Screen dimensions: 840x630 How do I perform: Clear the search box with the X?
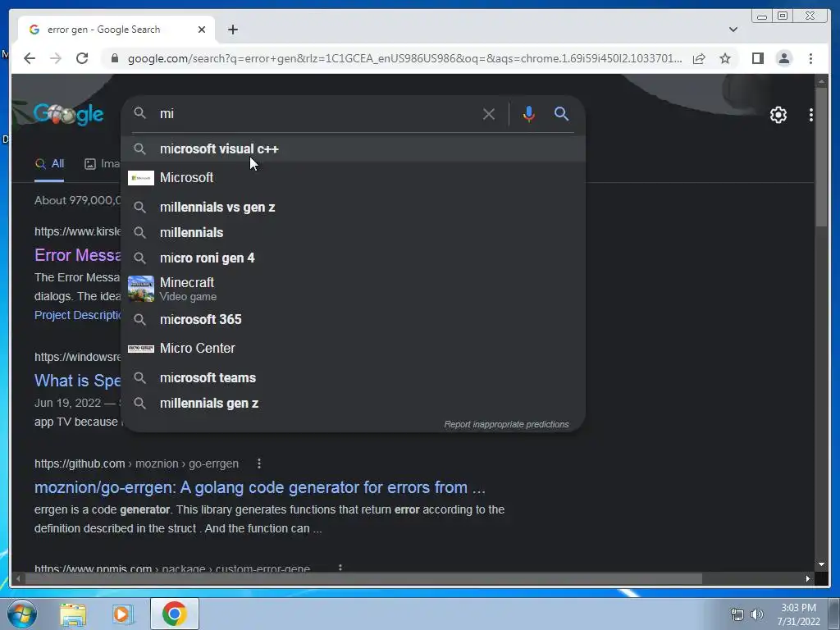tap(489, 113)
